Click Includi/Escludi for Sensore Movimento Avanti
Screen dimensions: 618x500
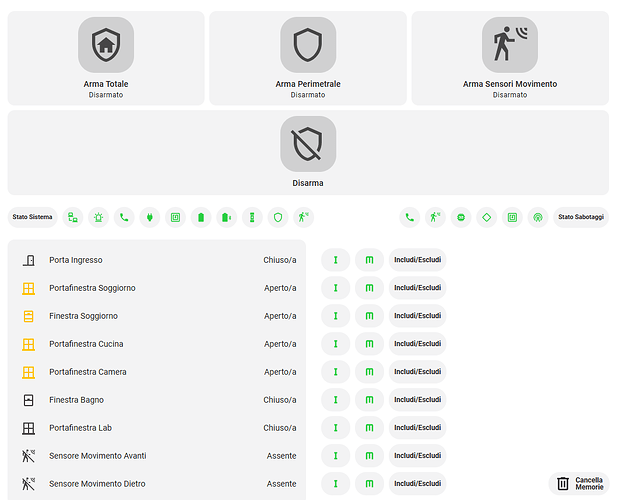pyautogui.click(x=417, y=455)
